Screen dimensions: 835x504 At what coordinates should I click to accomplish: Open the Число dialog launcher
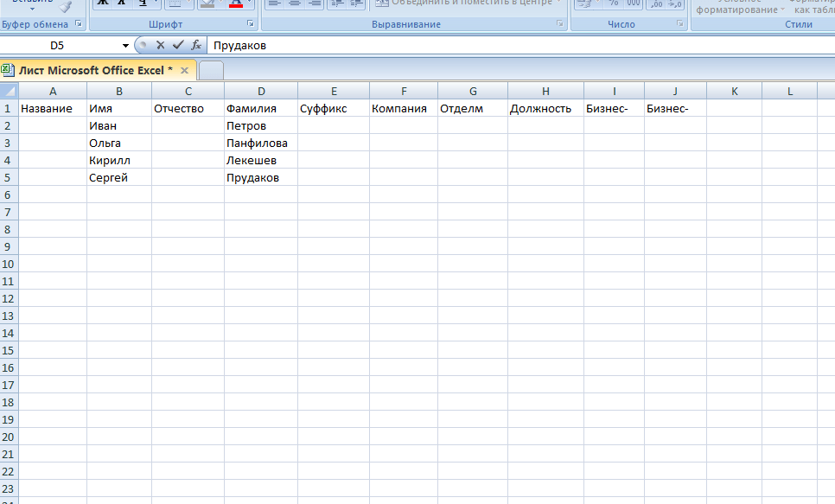pyautogui.click(x=680, y=23)
